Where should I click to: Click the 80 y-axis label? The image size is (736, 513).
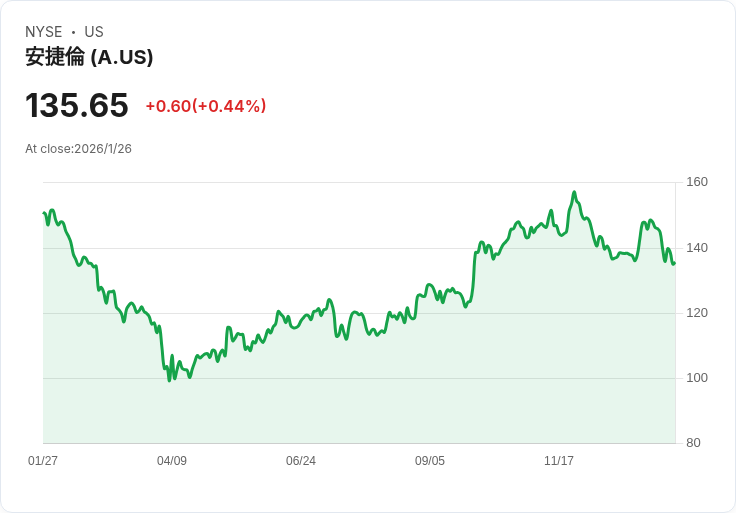693,443
